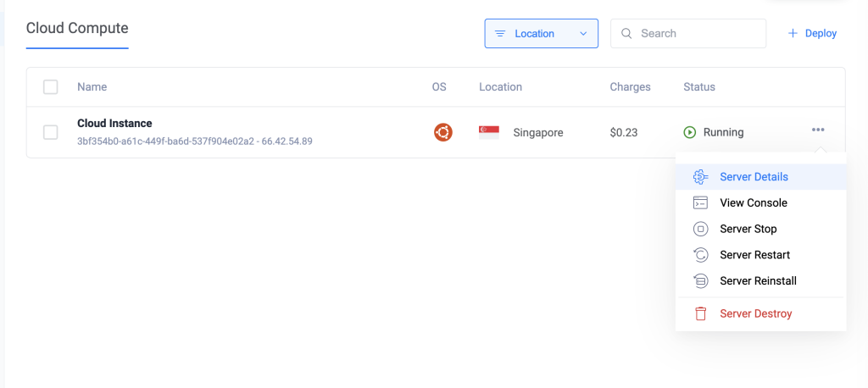Image resolution: width=868 pixels, height=388 pixels.
Task: Click the Singapore flag icon
Action: [489, 132]
